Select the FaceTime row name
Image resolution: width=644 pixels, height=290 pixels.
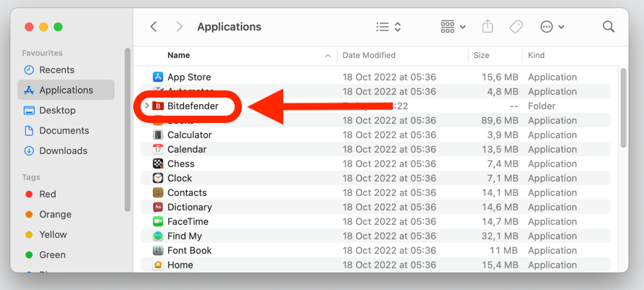[x=188, y=221]
